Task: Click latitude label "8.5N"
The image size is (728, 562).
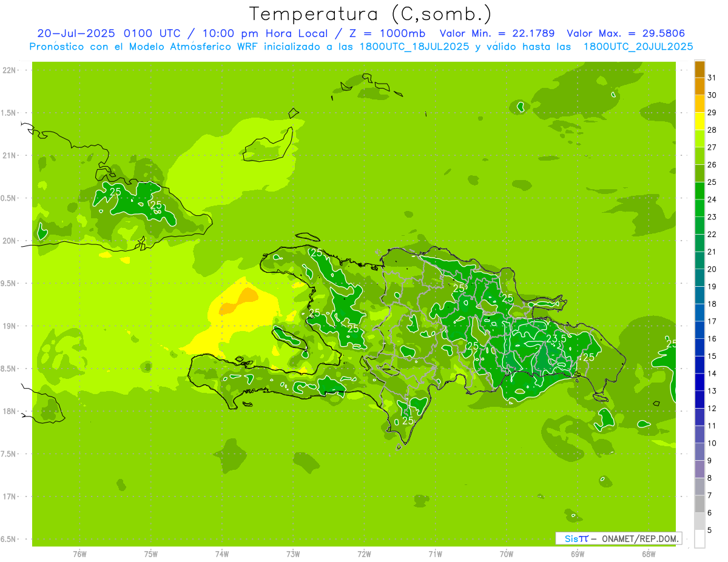Action: pyautogui.click(x=8, y=369)
